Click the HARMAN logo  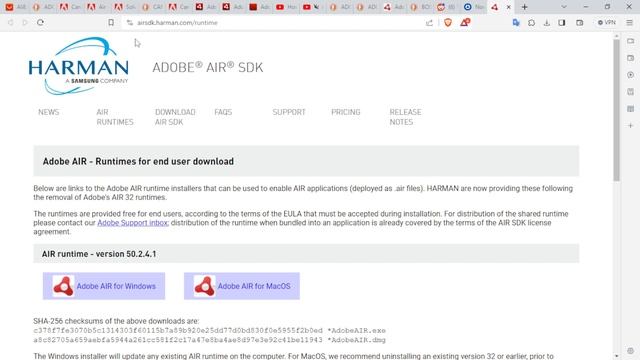(78, 67)
